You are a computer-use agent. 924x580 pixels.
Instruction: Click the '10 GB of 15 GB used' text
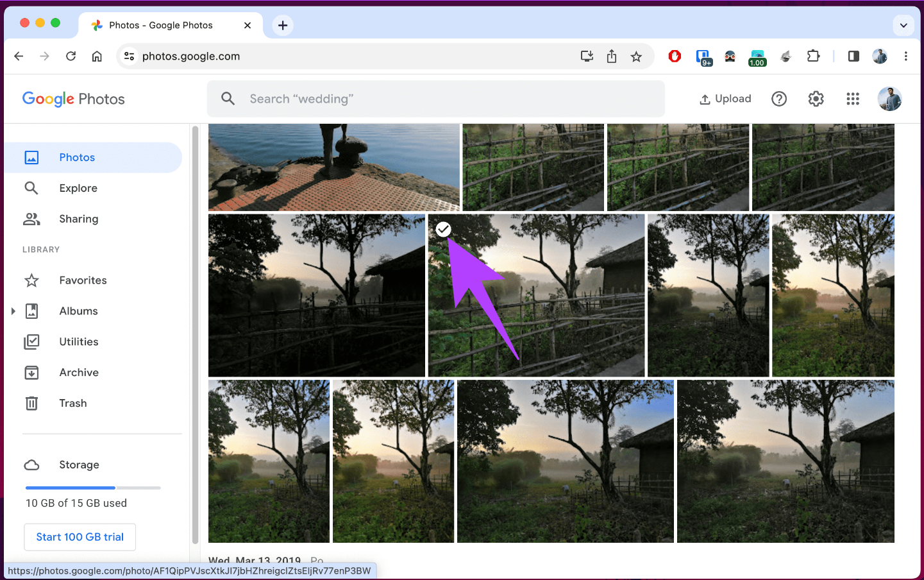tap(76, 503)
